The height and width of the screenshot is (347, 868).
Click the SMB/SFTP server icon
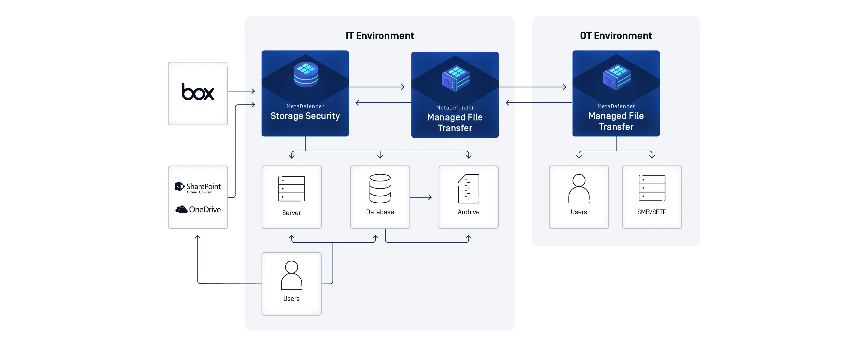click(652, 188)
